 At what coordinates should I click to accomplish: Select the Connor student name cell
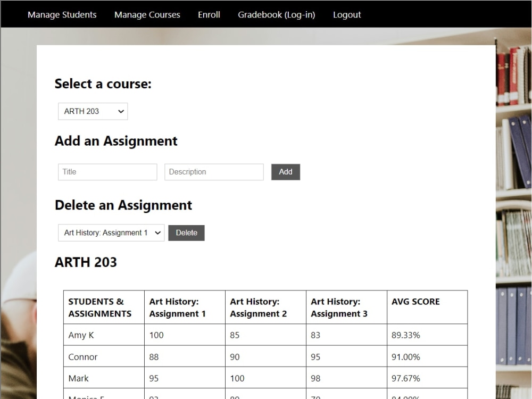(x=104, y=356)
